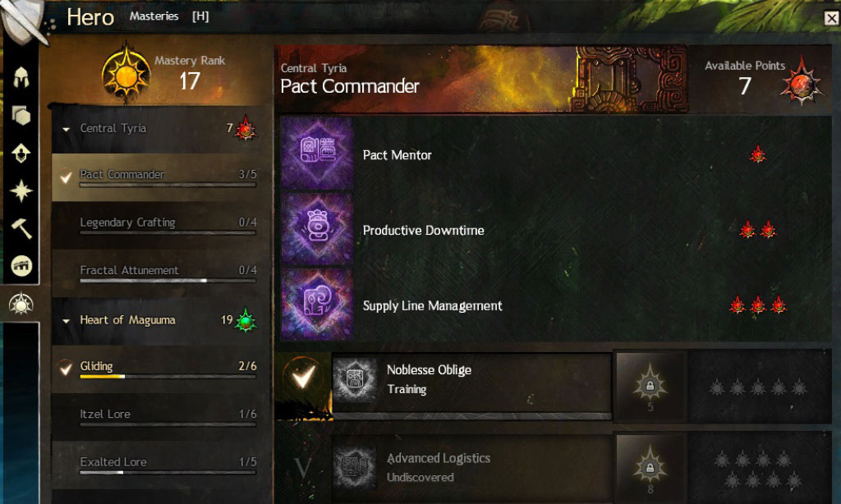The height and width of the screenshot is (504, 841).
Task: Open the Story Journal sidebar icon
Action: pyautogui.click(x=21, y=266)
